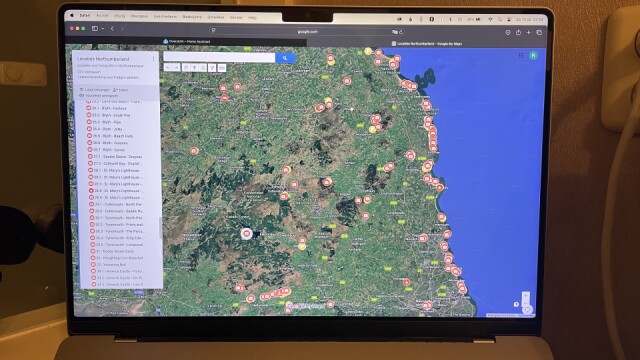Open the map title three-dot menu
The image size is (640, 360).
[x=153, y=59]
